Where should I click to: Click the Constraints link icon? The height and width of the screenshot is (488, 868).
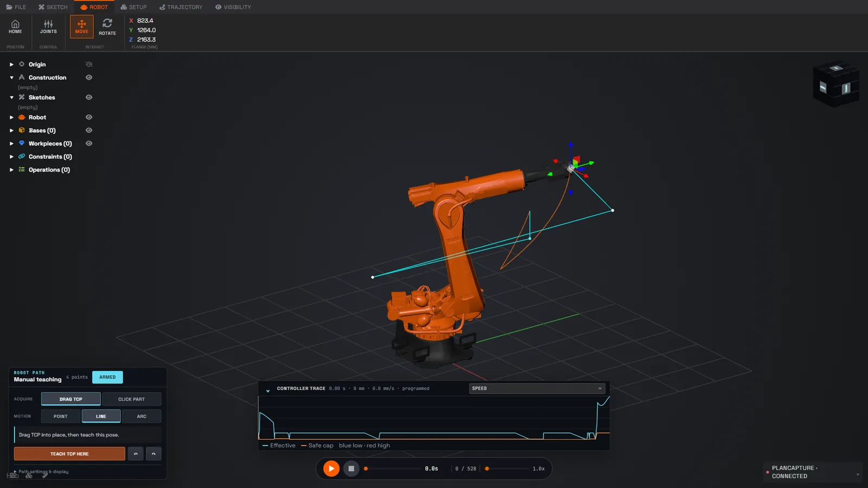(22, 156)
